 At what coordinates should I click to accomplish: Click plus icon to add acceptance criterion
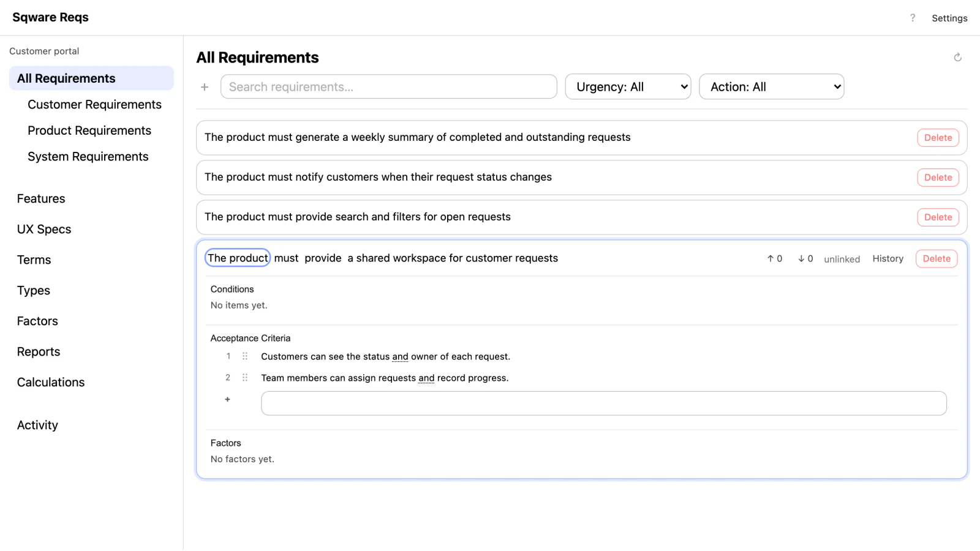point(227,399)
